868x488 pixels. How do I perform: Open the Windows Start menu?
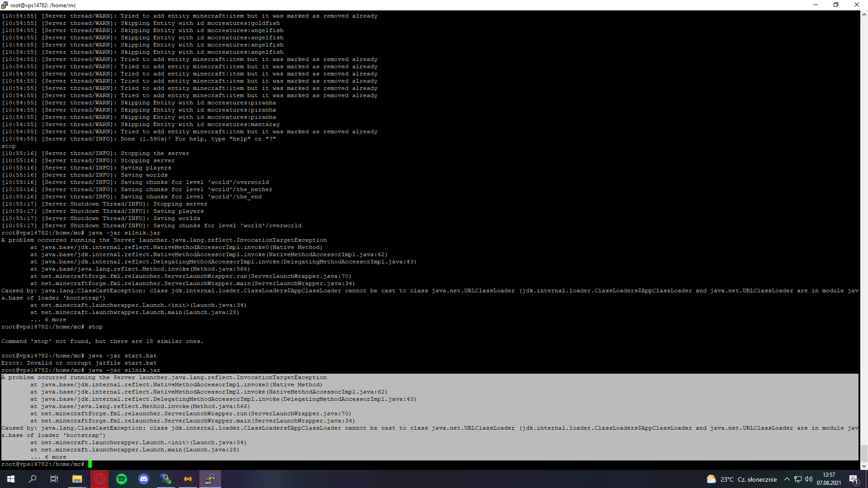point(11,479)
